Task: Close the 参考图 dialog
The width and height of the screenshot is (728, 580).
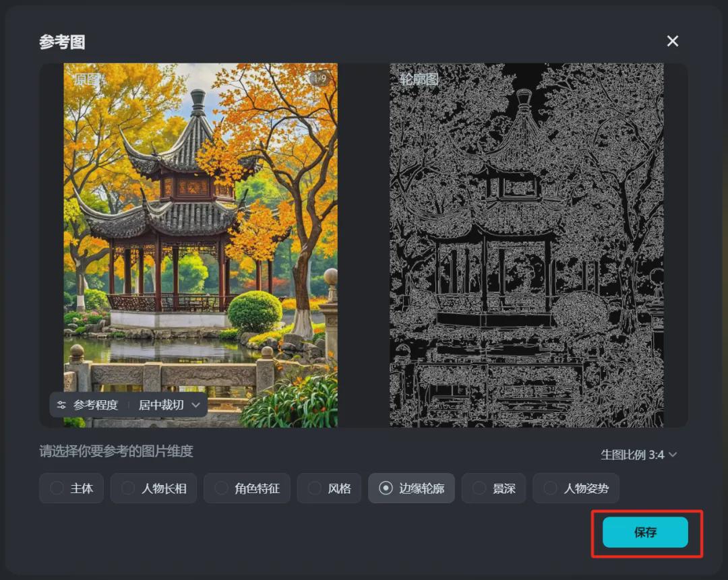Action: [x=672, y=41]
